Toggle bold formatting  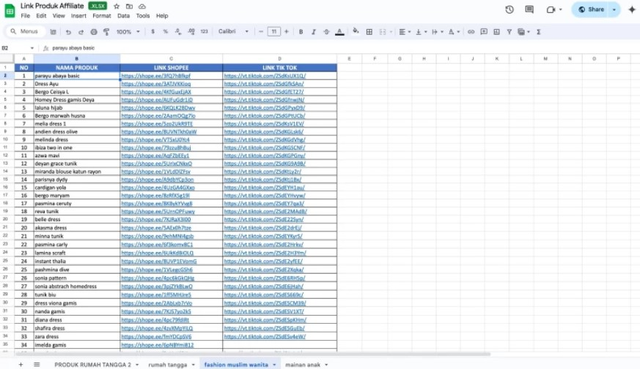[301, 32]
